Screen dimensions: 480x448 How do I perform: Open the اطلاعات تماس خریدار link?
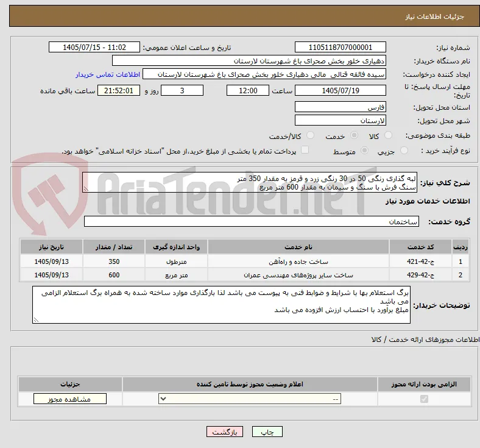[x=108, y=74]
